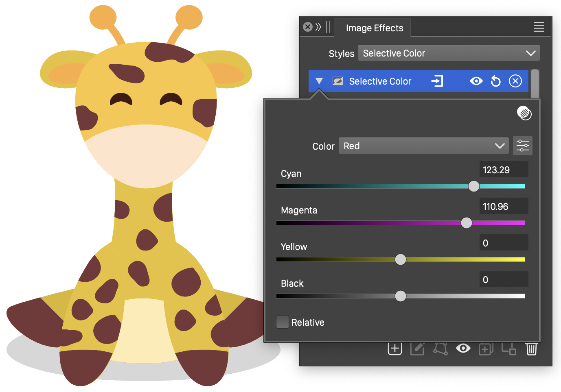Click the pencil edit icon at panel bottom
The image size is (561, 392).
click(417, 348)
